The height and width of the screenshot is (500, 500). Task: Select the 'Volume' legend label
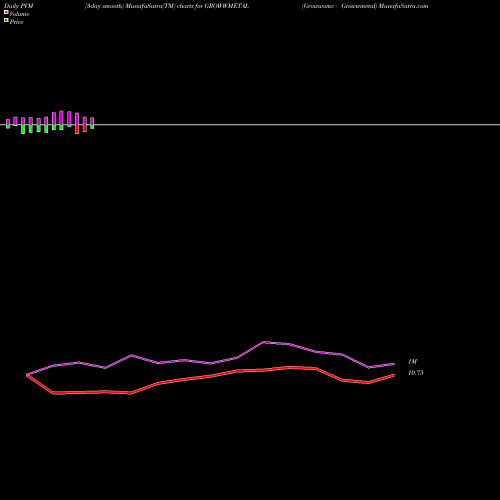(19, 14)
